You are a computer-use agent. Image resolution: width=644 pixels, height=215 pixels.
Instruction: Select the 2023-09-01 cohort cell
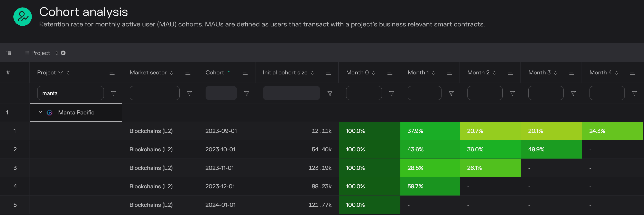[x=226, y=131]
